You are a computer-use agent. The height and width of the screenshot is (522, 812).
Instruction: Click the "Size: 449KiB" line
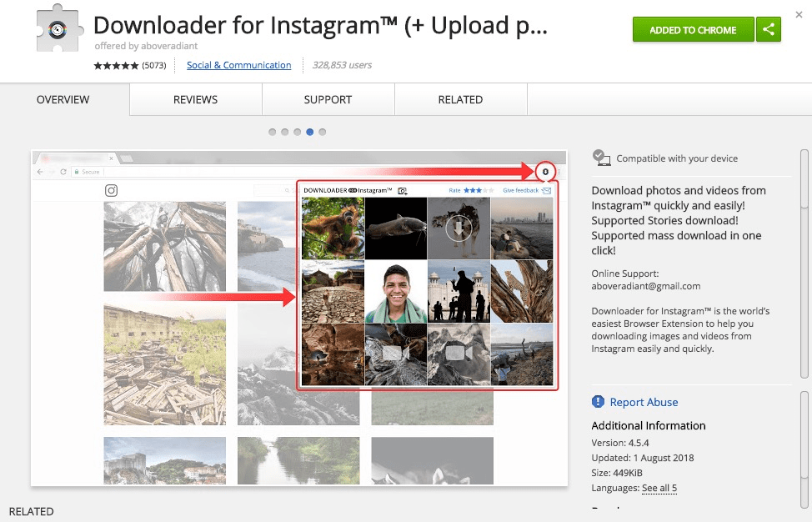tap(617, 473)
